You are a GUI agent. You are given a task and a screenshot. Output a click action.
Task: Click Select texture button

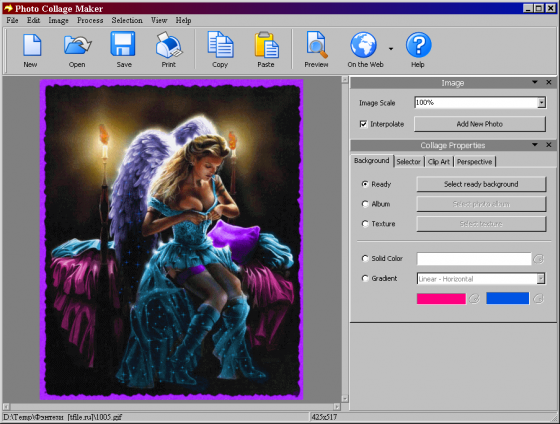tap(481, 224)
